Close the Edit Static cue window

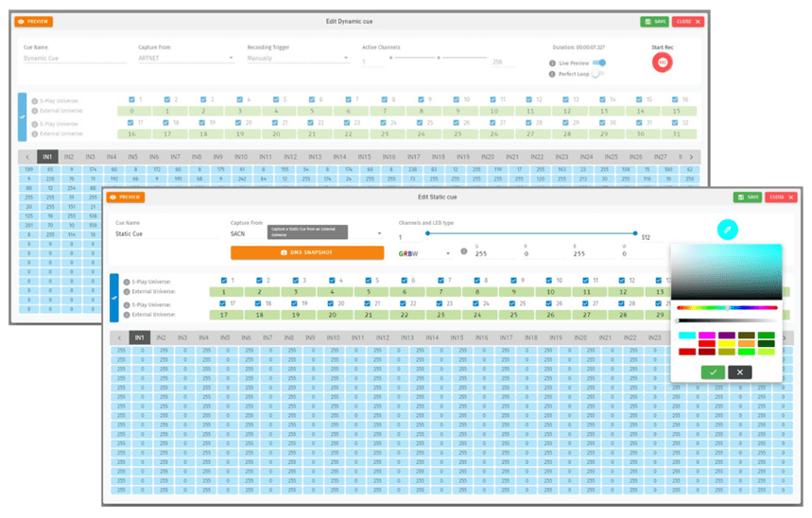click(781, 198)
